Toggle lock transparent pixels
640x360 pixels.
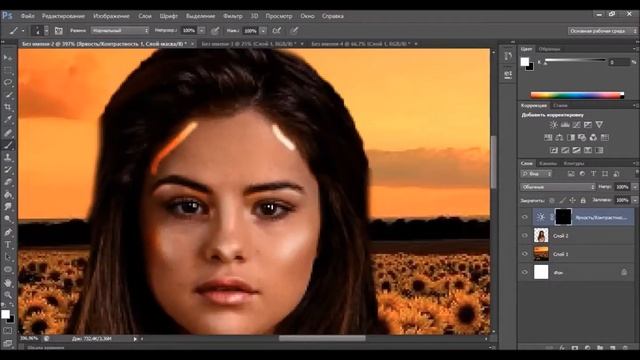coord(552,200)
